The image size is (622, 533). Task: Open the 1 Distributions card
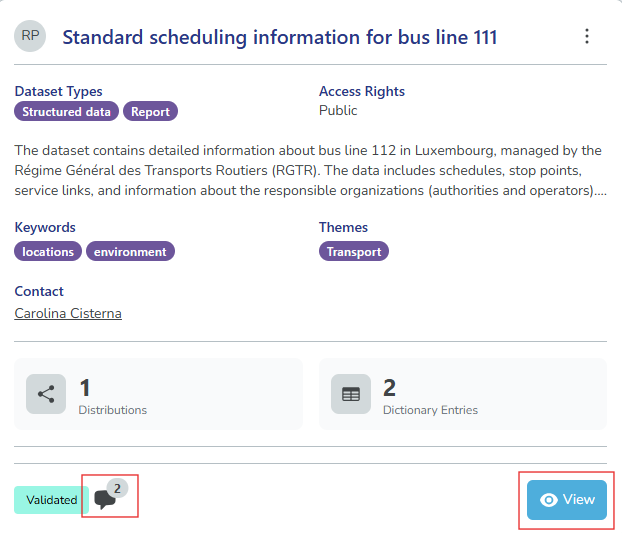click(x=158, y=394)
